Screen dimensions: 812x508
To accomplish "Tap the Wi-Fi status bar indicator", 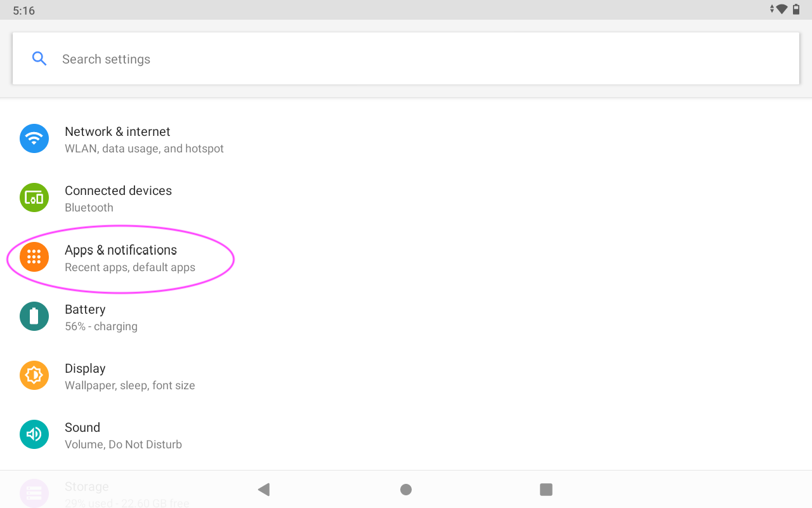I will pos(782,10).
